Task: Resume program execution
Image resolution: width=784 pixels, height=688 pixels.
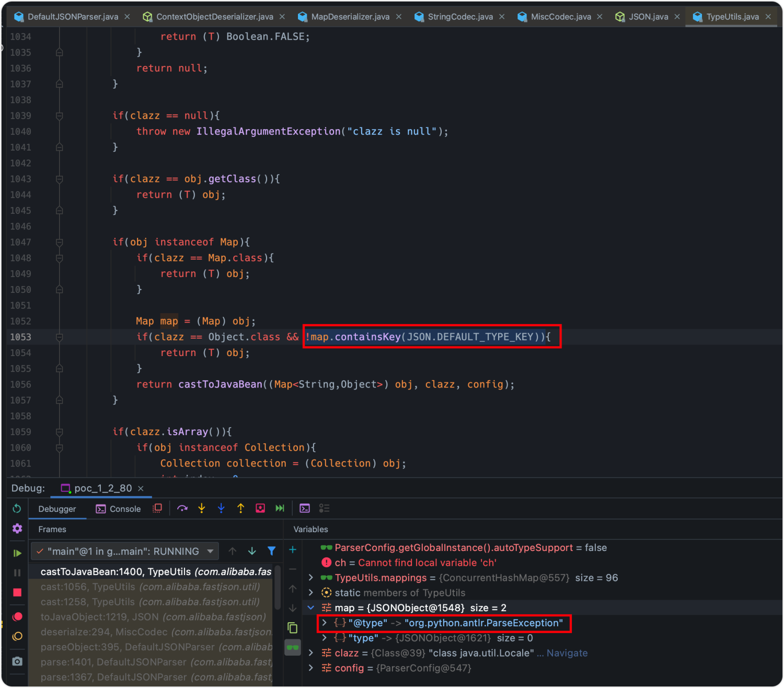Action: coord(17,553)
